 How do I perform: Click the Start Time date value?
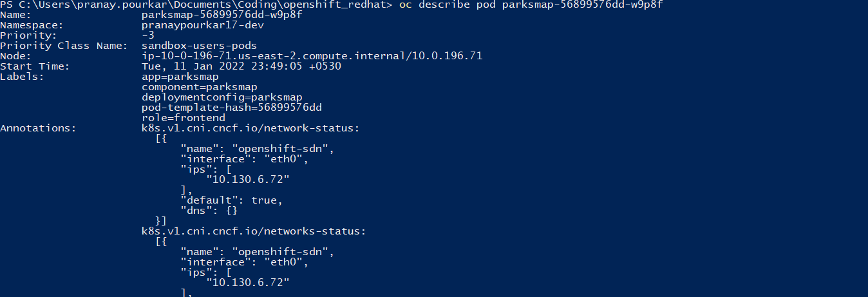tap(241, 66)
